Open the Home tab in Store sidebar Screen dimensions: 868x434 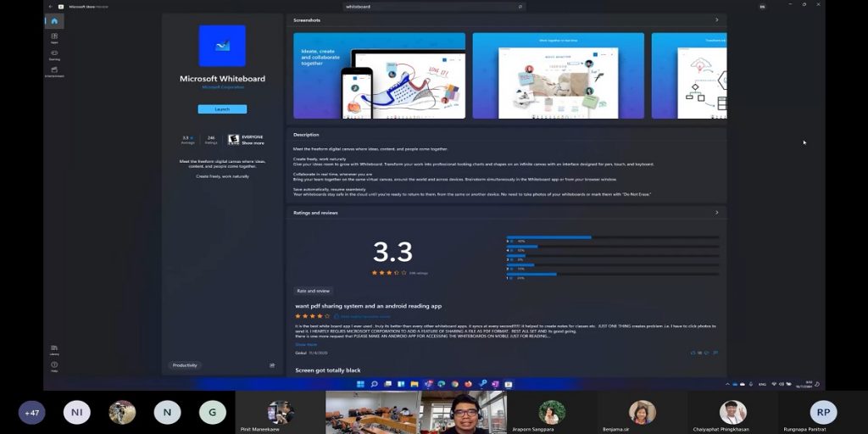click(54, 21)
